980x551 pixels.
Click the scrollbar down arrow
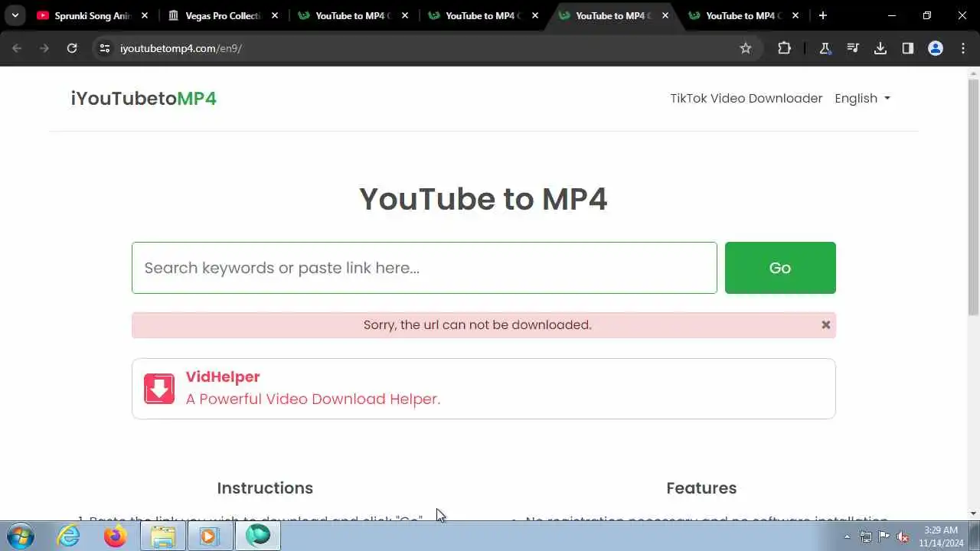click(973, 514)
